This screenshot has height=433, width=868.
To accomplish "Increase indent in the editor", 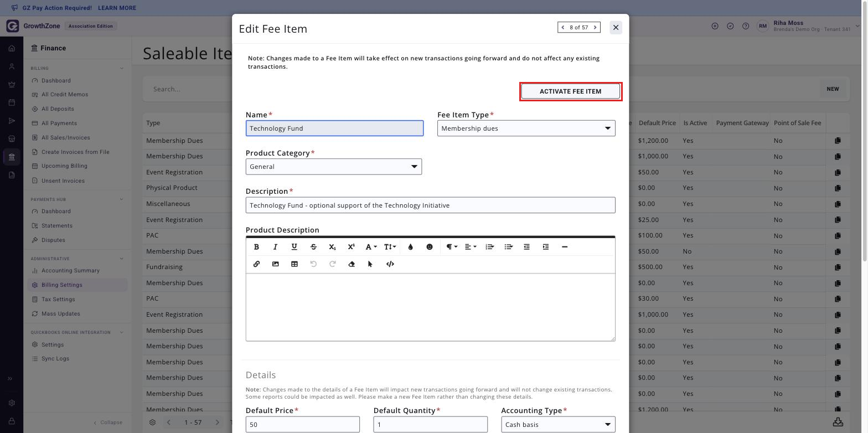I will coord(546,247).
